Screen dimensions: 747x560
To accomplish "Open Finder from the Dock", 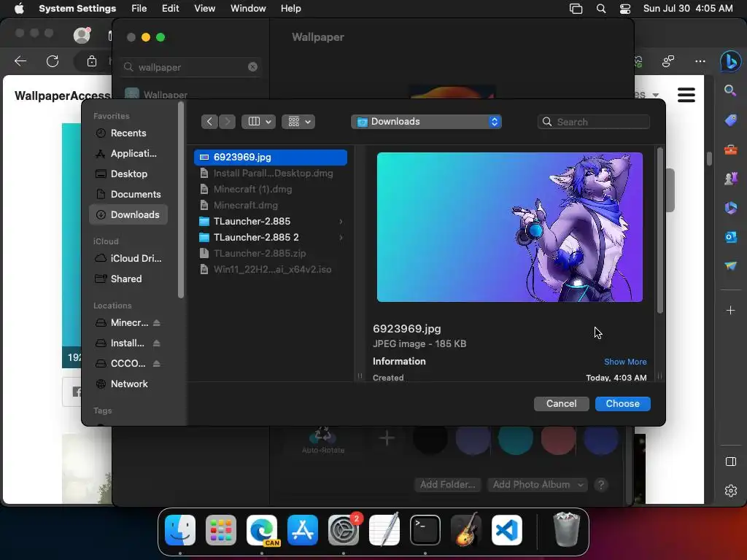I will pyautogui.click(x=180, y=529).
